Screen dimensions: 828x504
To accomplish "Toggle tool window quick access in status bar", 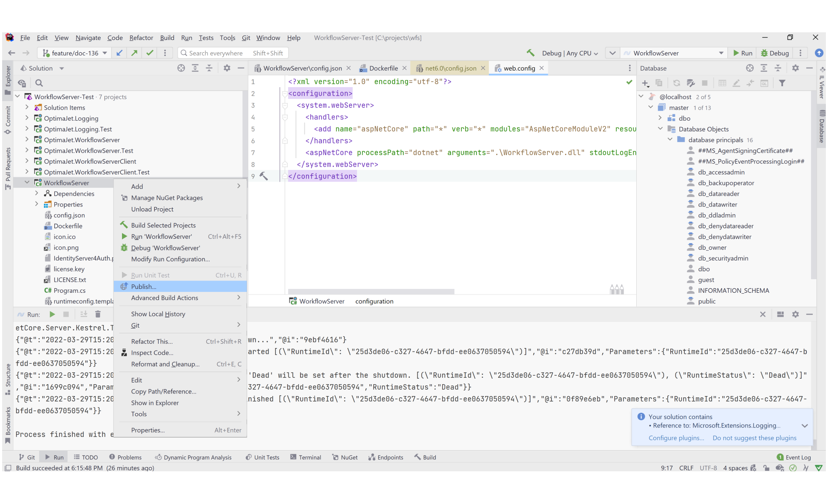I will pos(8,468).
